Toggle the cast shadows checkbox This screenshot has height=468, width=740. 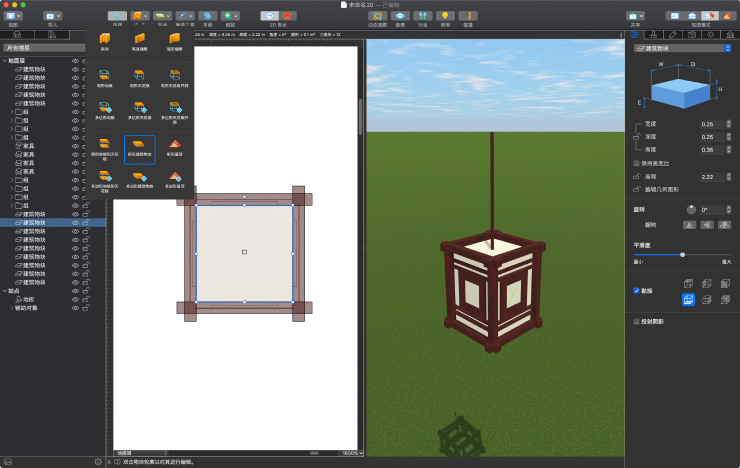pos(636,321)
